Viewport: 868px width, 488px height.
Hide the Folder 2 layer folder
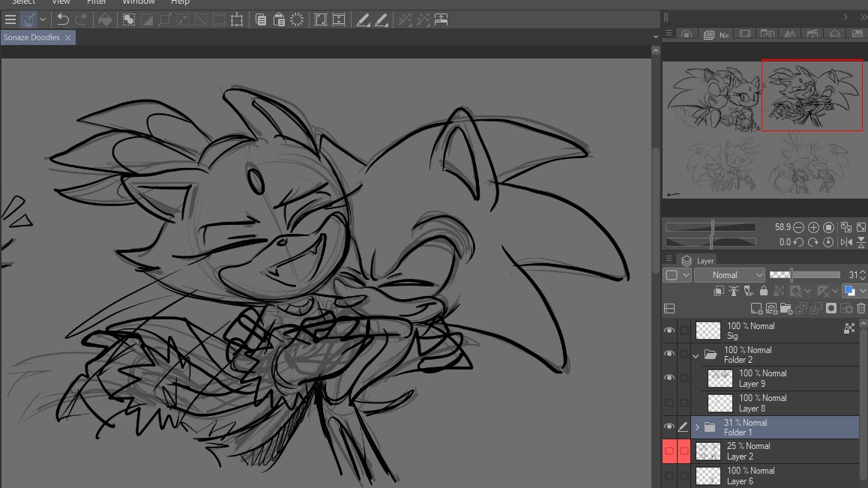669,354
